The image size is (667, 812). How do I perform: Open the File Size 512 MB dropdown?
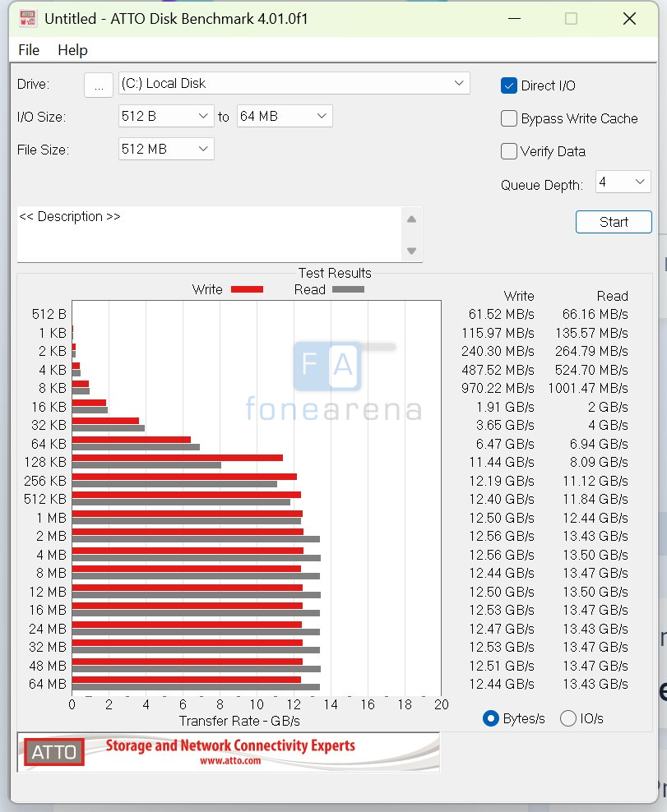[203, 149]
